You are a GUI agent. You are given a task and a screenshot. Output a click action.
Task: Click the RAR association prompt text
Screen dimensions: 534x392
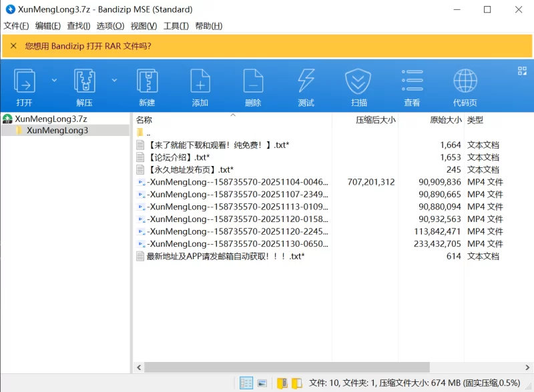[88, 46]
